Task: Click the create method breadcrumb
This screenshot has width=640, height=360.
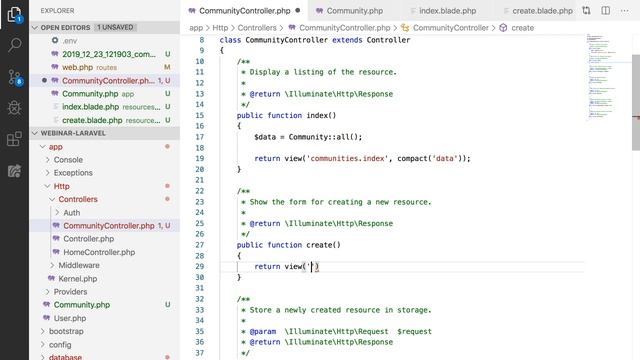Action: tap(517, 28)
